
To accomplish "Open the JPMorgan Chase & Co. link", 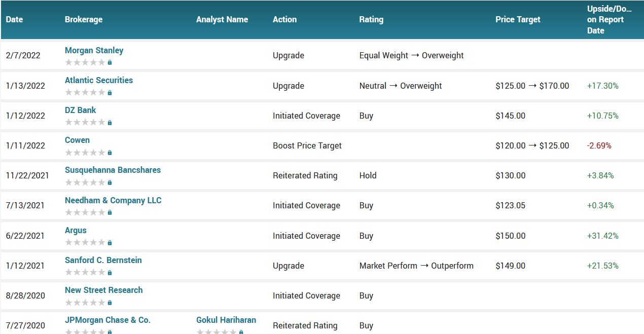I will pyautogui.click(x=108, y=320).
